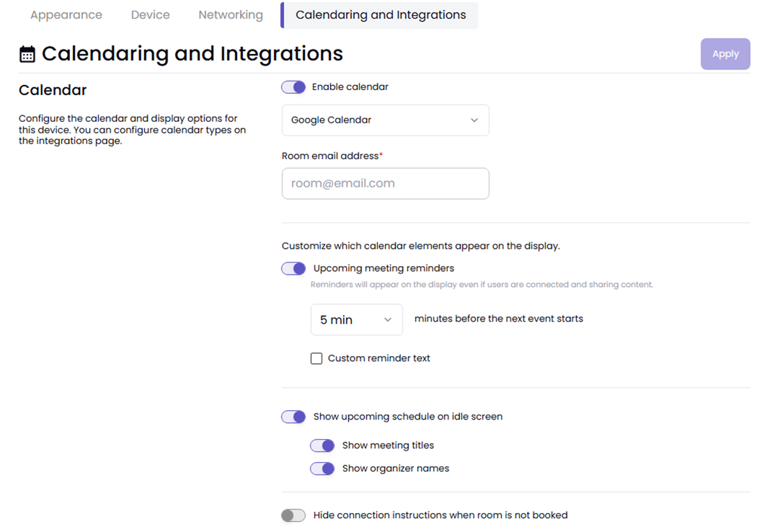Expand the 5 min reminder dropdown

357,319
